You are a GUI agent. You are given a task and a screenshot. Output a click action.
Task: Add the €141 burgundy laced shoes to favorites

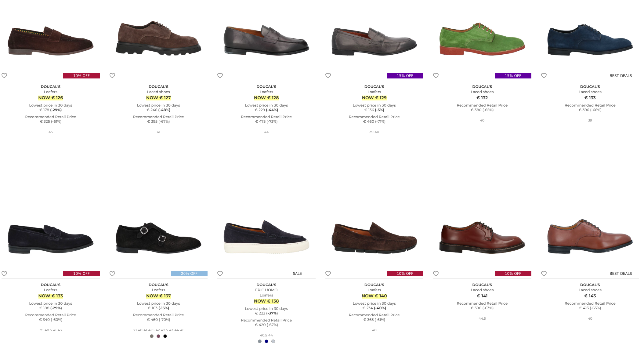(x=436, y=274)
